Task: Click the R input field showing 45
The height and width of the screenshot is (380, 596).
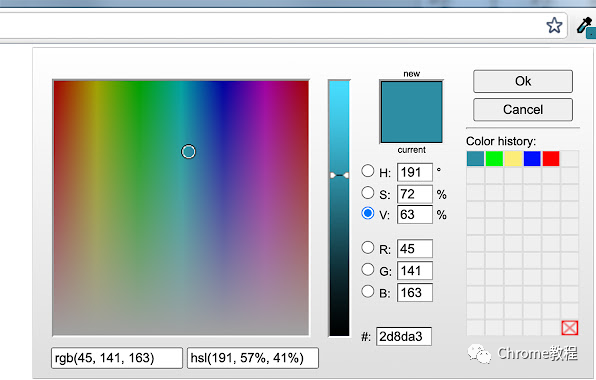Action: pyautogui.click(x=415, y=249)
